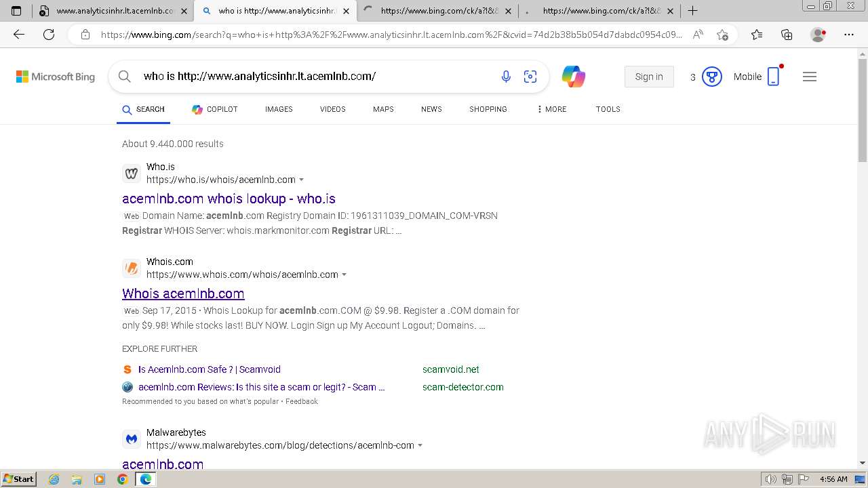Image resolution: width=868 pixels, height=488 pixels.
Task: Open the Bing hamburger settings menu
Action: pos(810,77)
